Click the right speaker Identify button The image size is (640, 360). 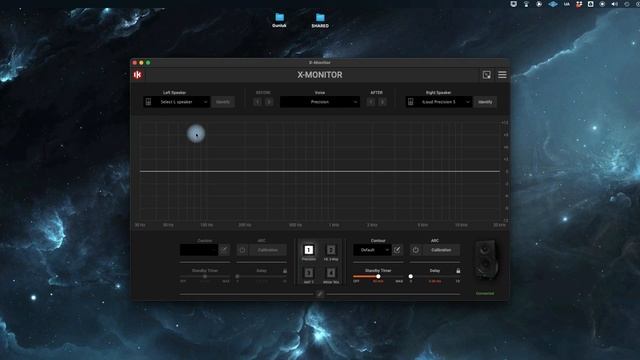(485, 102)
